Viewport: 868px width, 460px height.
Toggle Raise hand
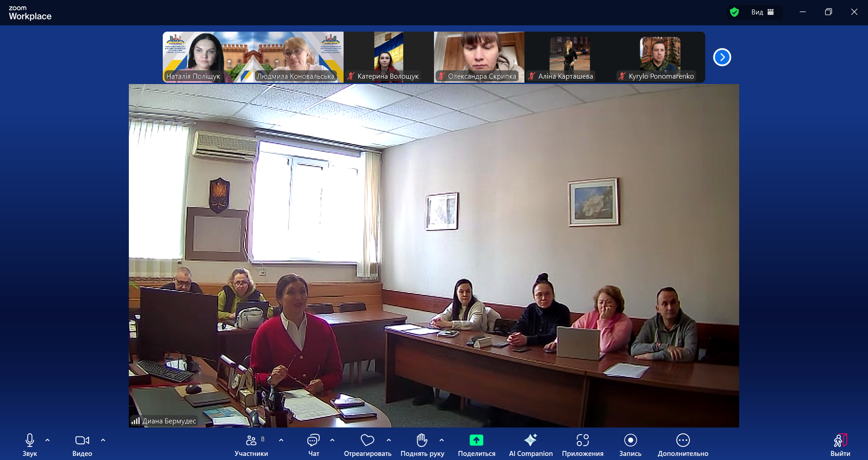422,440
